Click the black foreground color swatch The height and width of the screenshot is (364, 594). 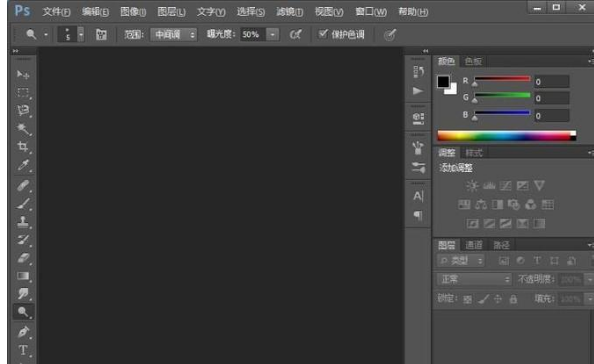tap(443, 81)
